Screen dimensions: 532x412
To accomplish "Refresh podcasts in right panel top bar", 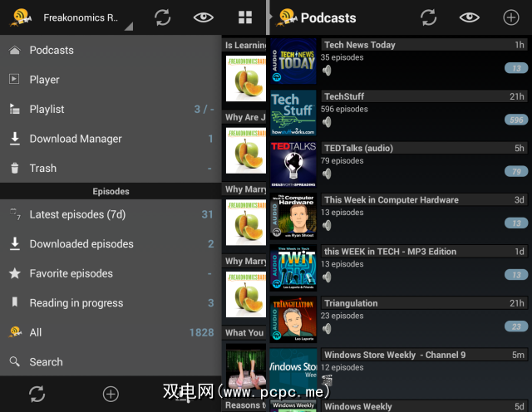I will point(429,17).
